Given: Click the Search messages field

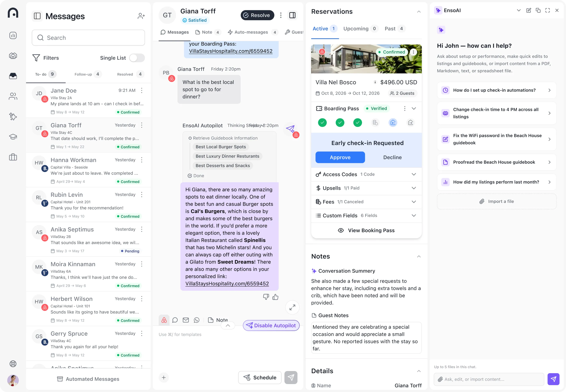Looking at the screenshot, I should click(88, 38).
